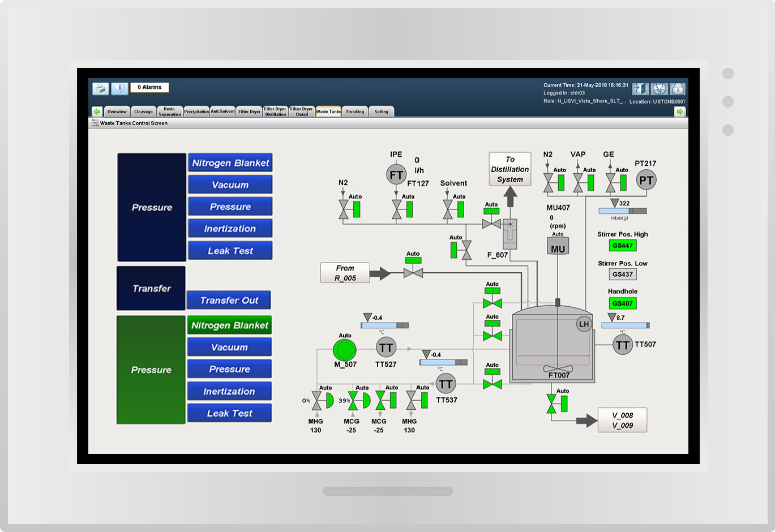Click the GS437 stirrer position low indicator
775x532 pixels.
pyautogui.click(x=623, y=274)
